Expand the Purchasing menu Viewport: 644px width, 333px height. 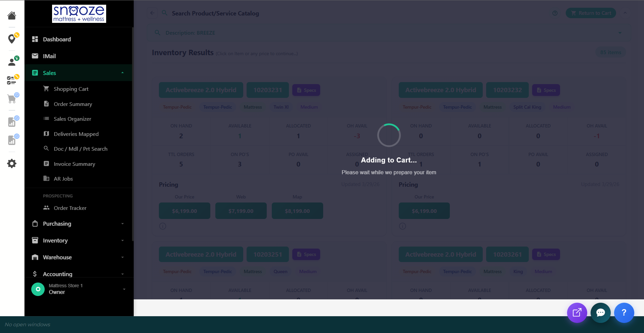(x=78, y=223)
